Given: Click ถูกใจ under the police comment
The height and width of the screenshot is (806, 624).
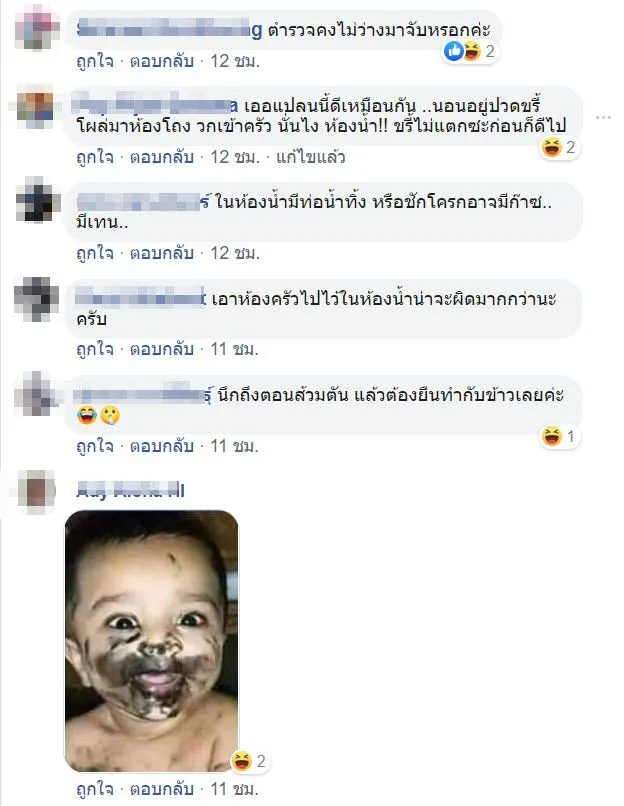Looking at the screenshot, I should pos(95,61).
